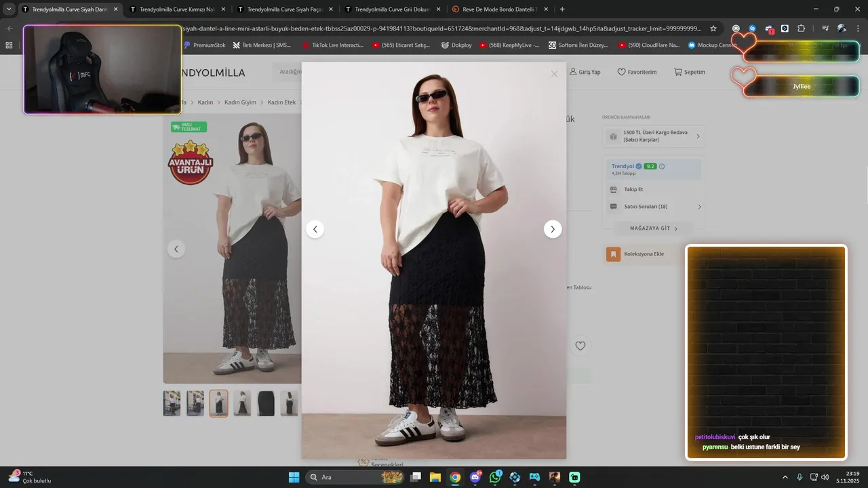Open Kadın Etek breadcrumb link

point(281,102)
